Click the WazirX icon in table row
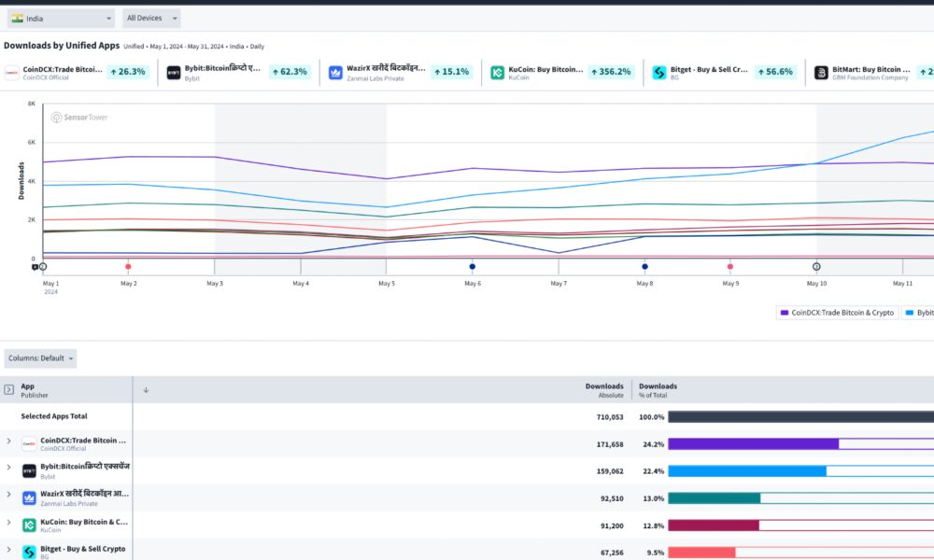Image resolution: width=934 pixels, height=560 pixels. click(29, 498)
